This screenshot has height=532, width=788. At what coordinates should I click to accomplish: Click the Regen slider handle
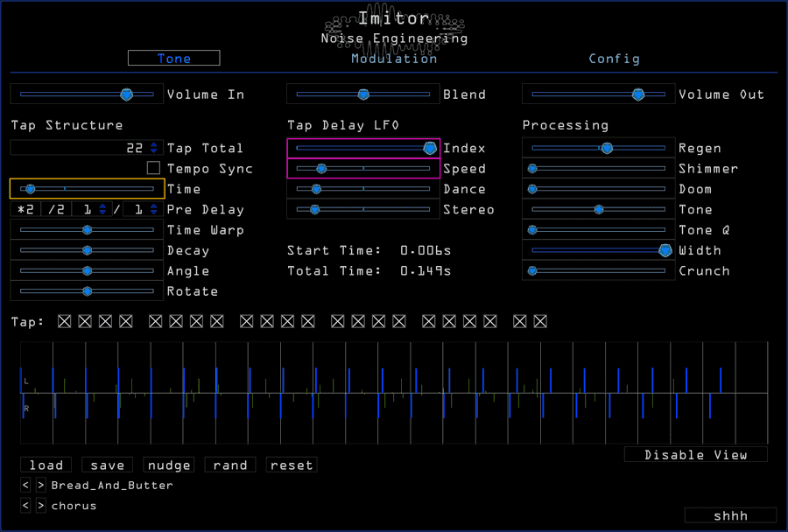click(x=607, y=148)
